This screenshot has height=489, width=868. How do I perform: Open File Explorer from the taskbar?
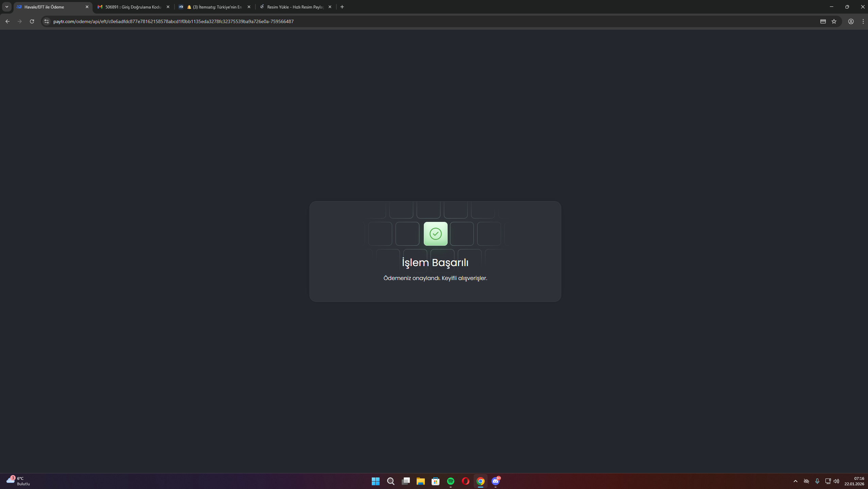click(420, 481)
